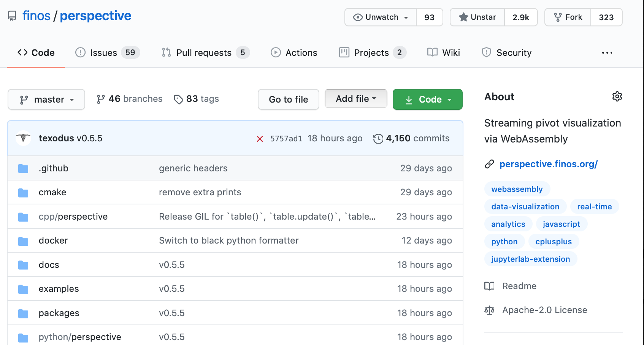Open the 4,150 commits history
This screenshot has height=345, width=644.
pyautogui.click(x=411, y=138)
